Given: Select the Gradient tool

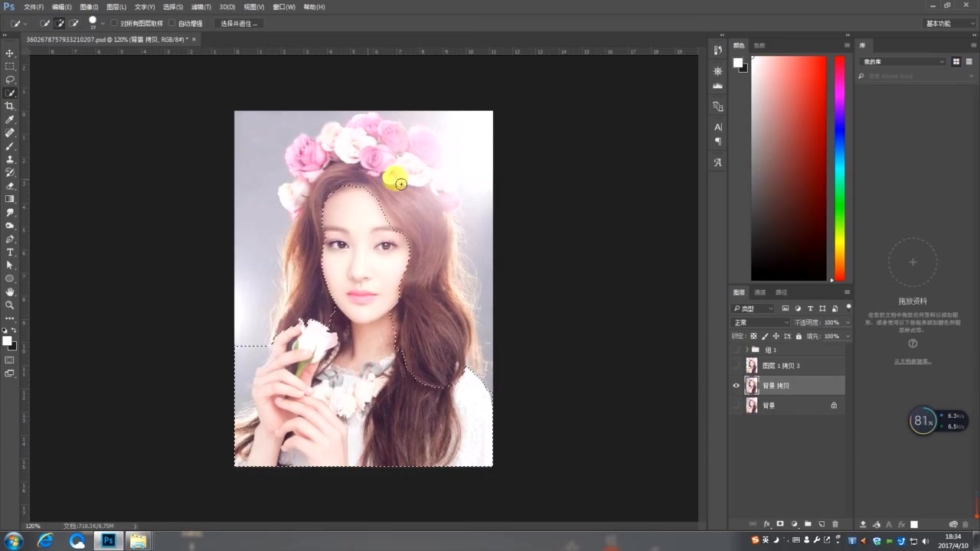Looking at the screenshot, I should click(10, 199).
